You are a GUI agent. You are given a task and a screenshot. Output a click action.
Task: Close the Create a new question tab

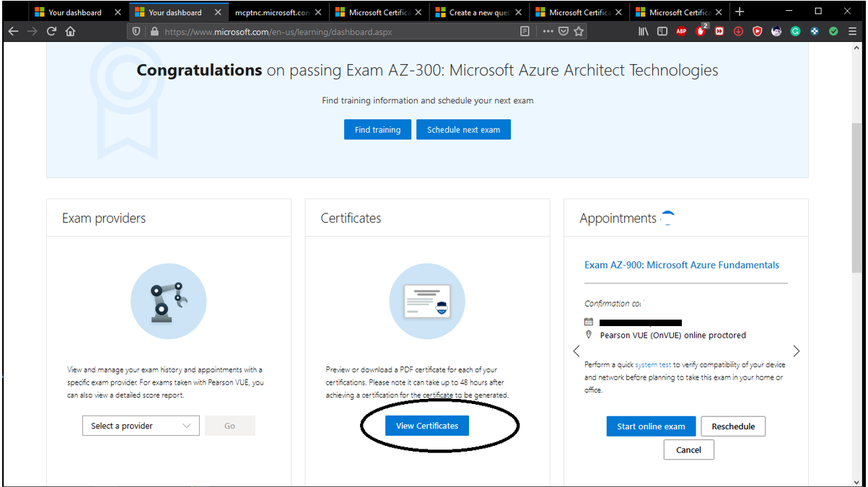pyautogui.click(x=518, y=12)
